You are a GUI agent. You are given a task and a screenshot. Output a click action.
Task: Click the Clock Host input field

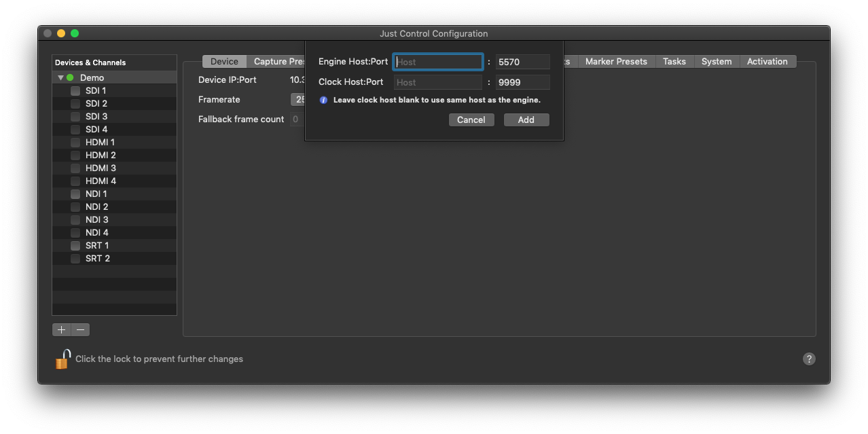tap(438, 82)
